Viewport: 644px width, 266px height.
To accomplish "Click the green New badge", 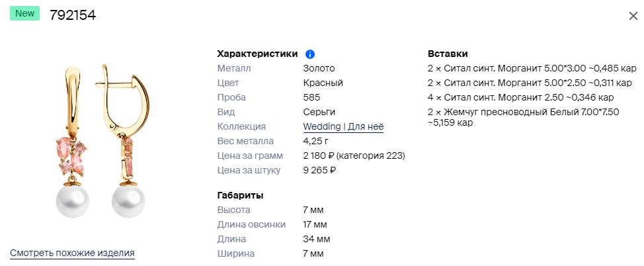I will (25, 14).
